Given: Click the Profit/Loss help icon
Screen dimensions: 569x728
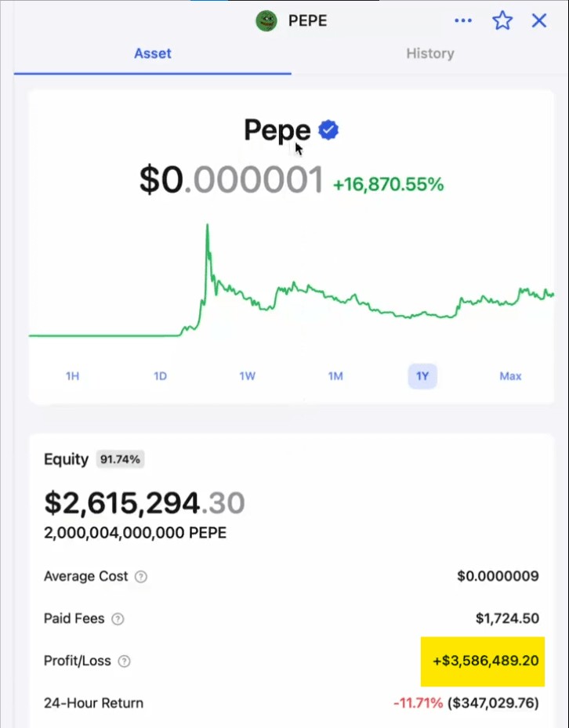Looking at the screenshot, I should click(x=124, y=661).
